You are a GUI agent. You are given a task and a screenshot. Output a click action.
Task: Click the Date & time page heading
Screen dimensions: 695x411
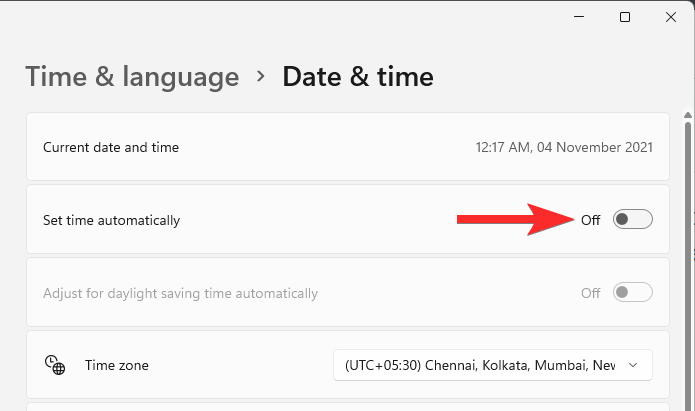coord(358,77)
